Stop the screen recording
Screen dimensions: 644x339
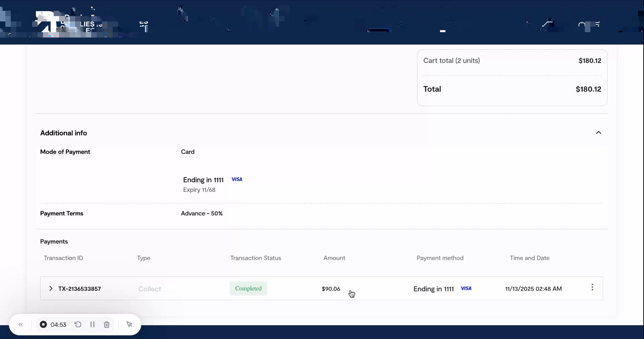(x=43, y=325)
